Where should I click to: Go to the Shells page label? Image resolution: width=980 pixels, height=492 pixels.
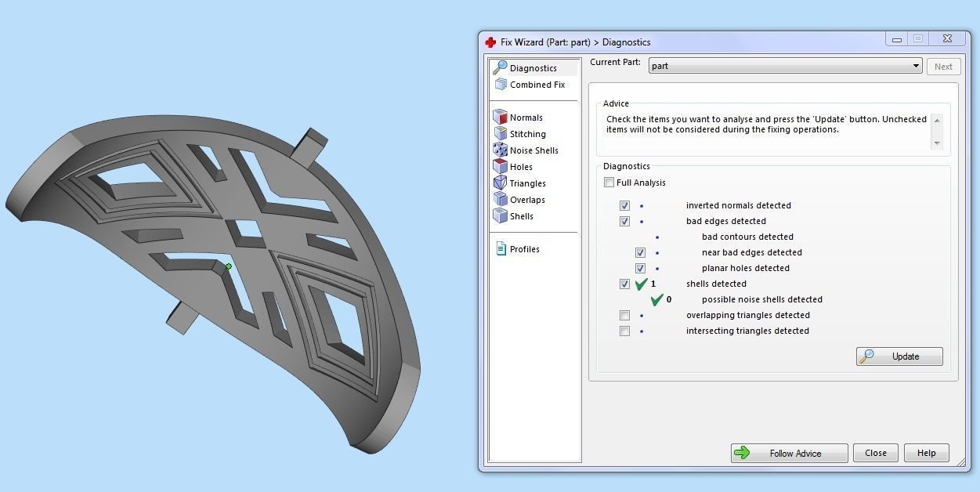click(x=522, y=216)
